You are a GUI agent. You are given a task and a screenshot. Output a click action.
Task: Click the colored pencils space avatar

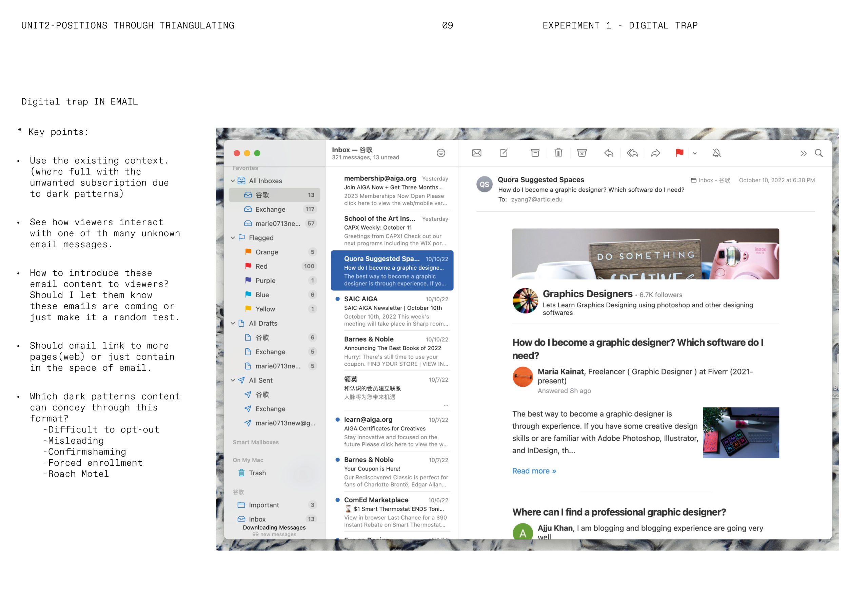525,301
